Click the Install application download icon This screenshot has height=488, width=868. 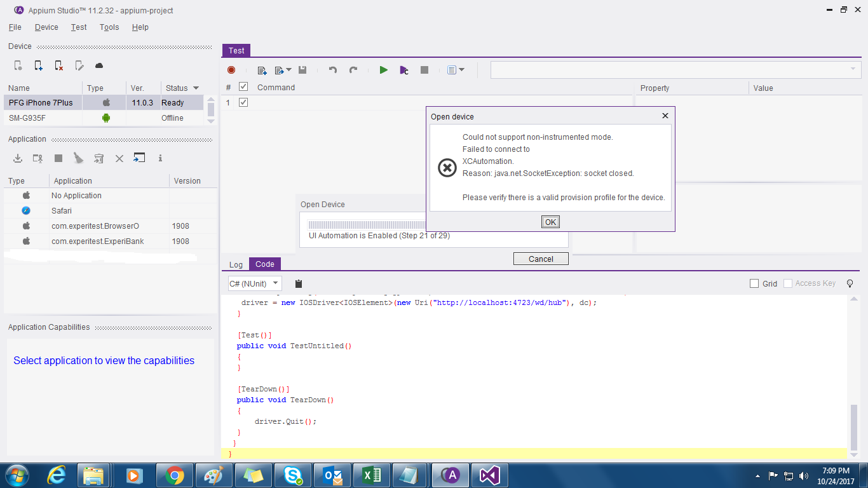[18, 158]
